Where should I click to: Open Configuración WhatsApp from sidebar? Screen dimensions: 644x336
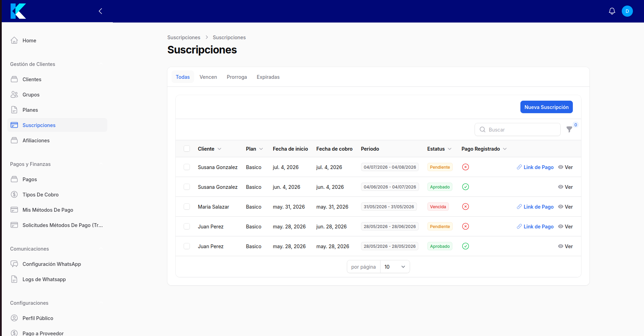pyautogui.click(x=51, y=264)
